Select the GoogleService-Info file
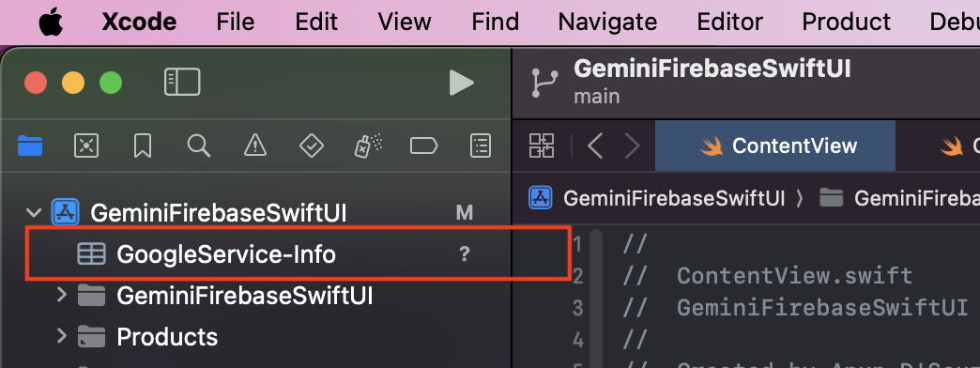Viewport: 980px width, 368px height. pos(299,254)
